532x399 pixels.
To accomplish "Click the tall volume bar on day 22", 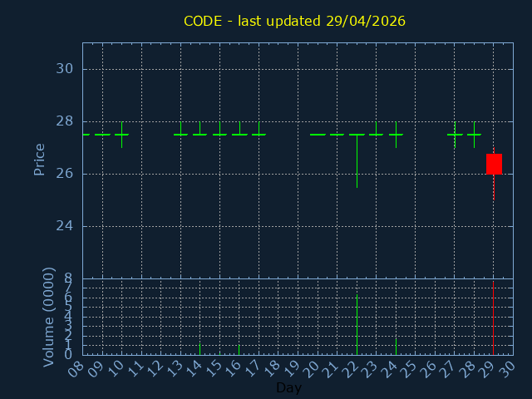I will point(357,326).
